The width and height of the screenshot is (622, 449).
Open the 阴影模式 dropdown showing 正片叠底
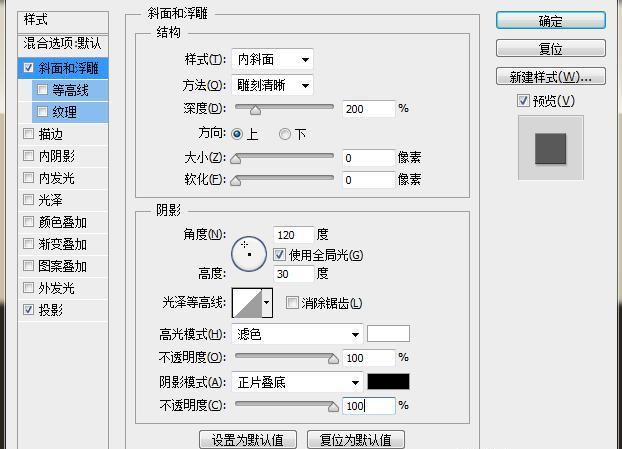click(x=298, y=382)
